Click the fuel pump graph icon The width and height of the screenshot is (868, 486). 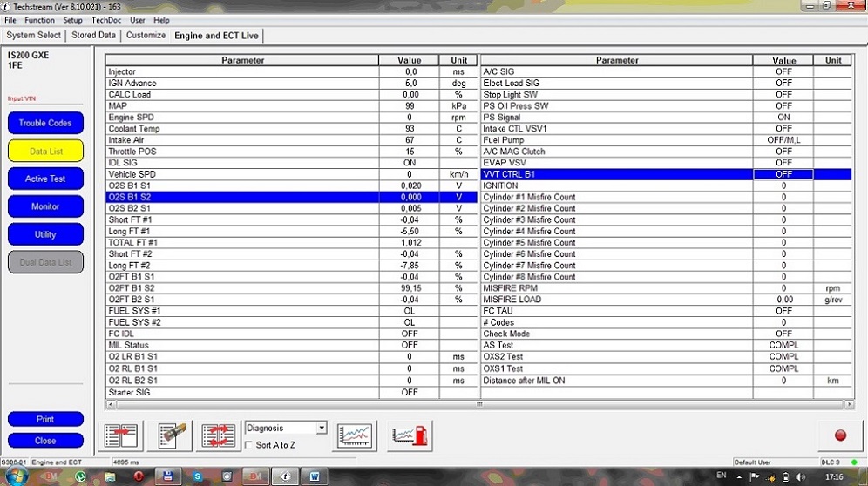pyautogui.click(x=410, y=435)
